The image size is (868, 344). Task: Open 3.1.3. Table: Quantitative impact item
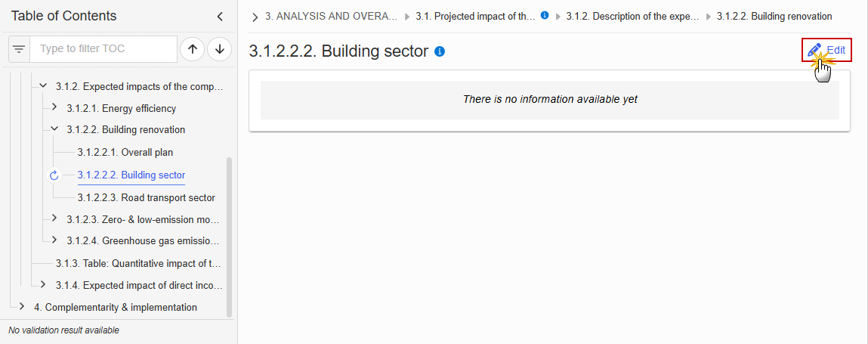click(x=139, y=264)
